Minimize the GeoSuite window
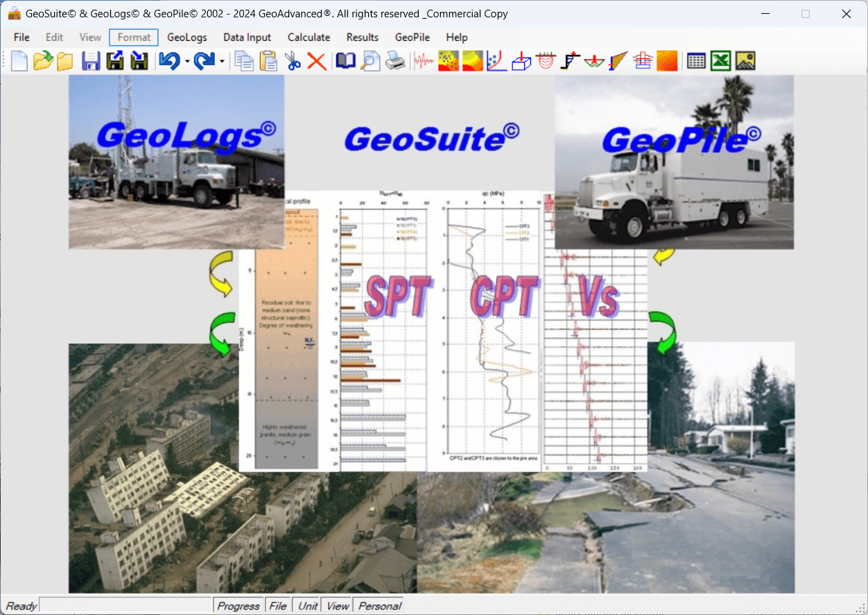Viewport: 868px width, 615px height. coord(765,14)
